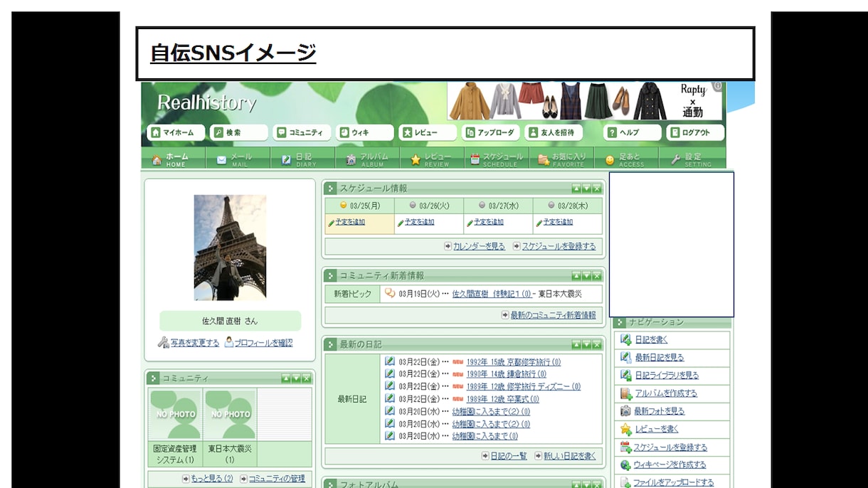Close the 最新の日記 panel
Screen dimensions: 868x488
(x=596, y=345)
